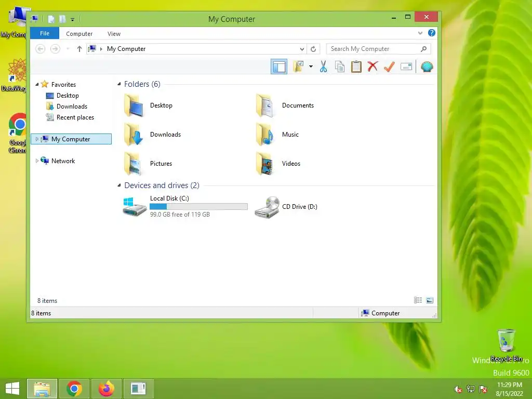Expand the Network tree node
Image resolution: width=532 pixels, height=399 pixels.
click(37, 161)
